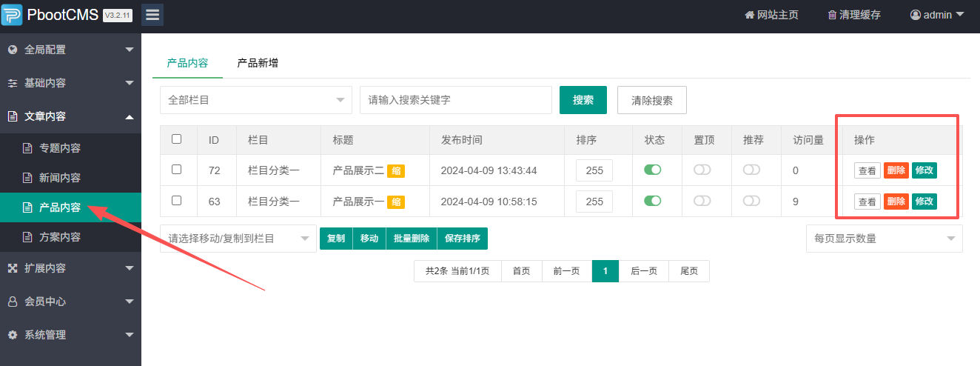
Task: Click the 清除搜索 button
Action: tap(652, 100)
